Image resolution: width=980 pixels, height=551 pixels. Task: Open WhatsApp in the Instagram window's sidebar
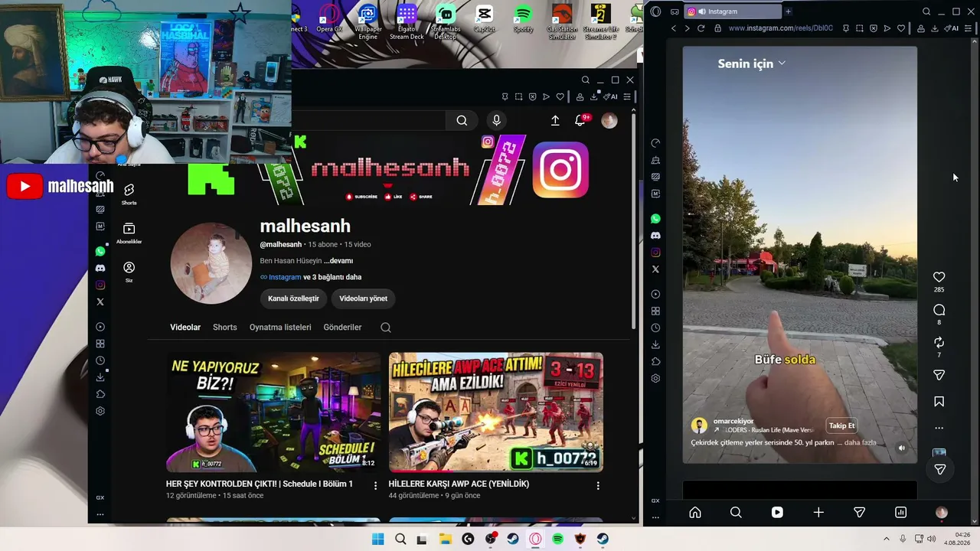pyautogui.click(x=655, y=219)
